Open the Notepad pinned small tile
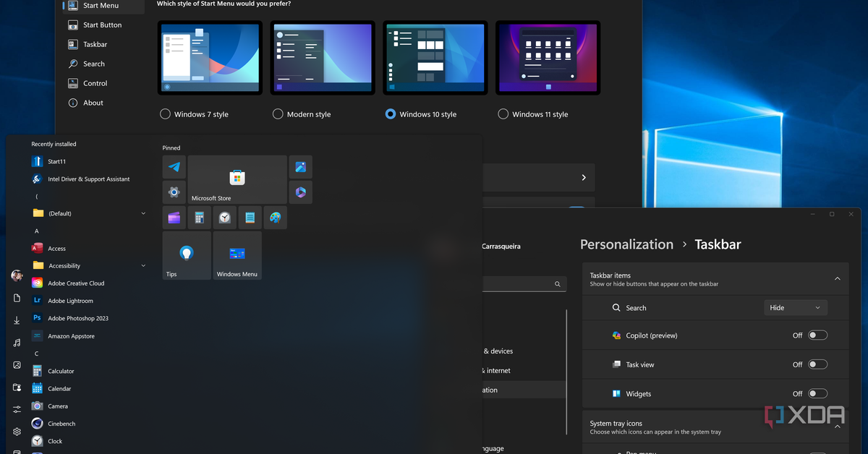The width and height of the screenshot is (868, 454). [x=250, y=218]
